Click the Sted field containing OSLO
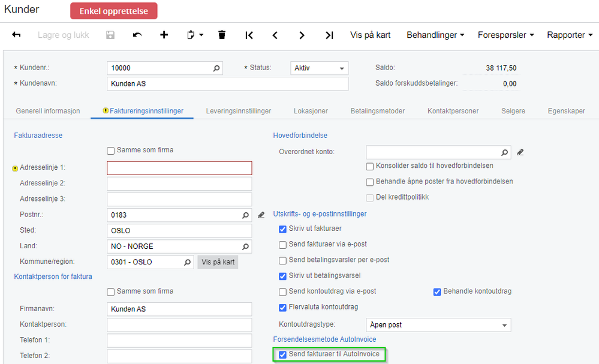Screen dimensions: 599x364 click(x=179, y=231)
